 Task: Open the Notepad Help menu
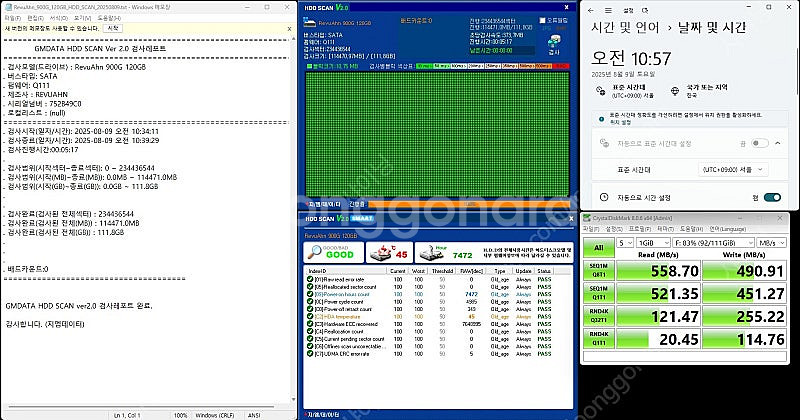click(x=109, y=18)
